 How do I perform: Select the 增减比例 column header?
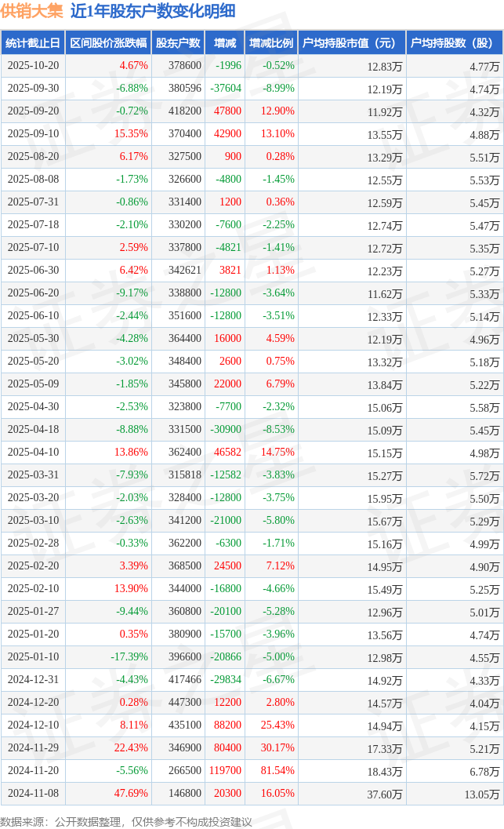[270, 43]
